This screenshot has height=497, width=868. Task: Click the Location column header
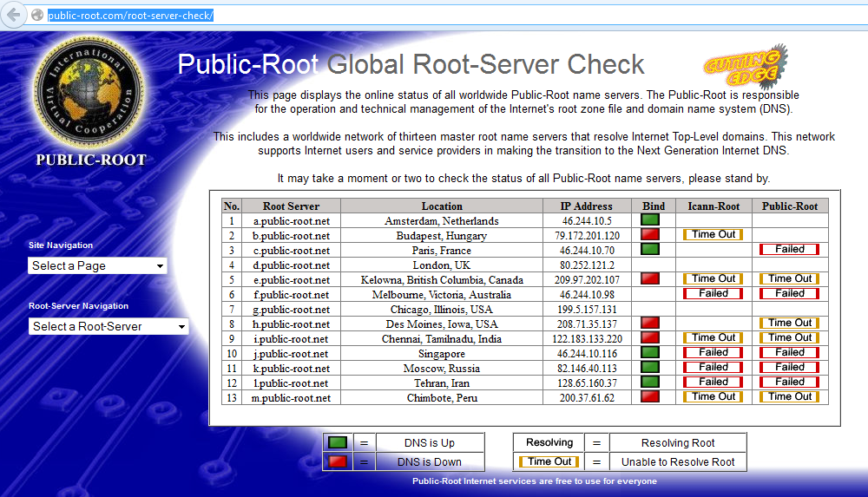442,206
